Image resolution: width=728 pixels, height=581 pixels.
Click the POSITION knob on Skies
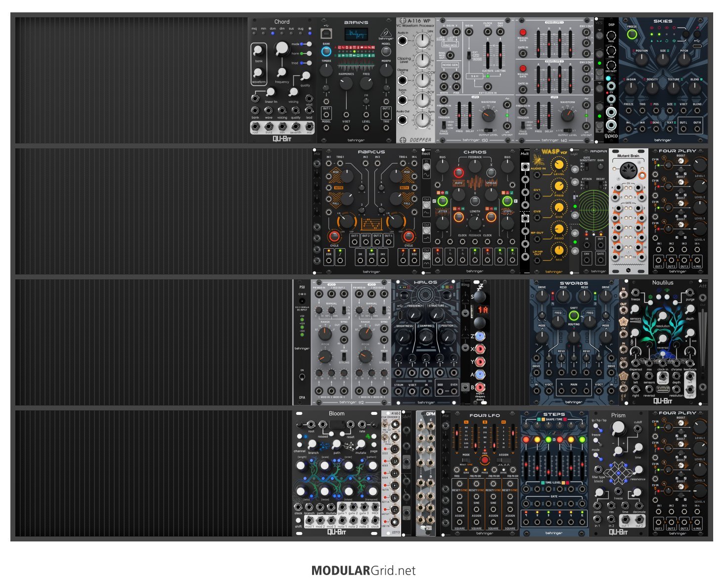click(x=641, y=59)
